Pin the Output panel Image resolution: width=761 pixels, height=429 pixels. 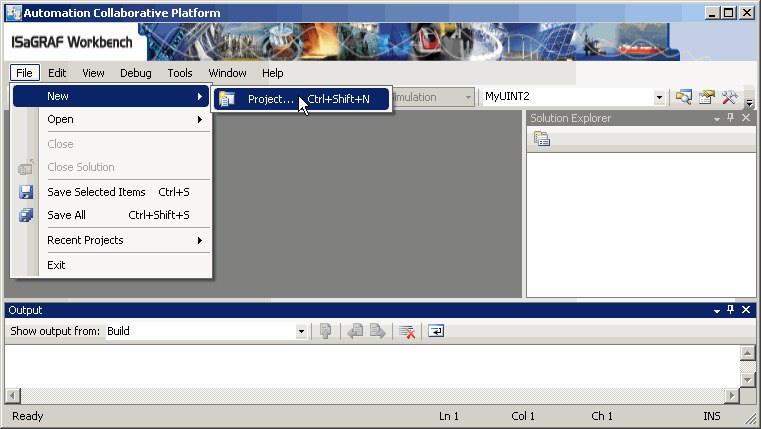coord(730,310)
